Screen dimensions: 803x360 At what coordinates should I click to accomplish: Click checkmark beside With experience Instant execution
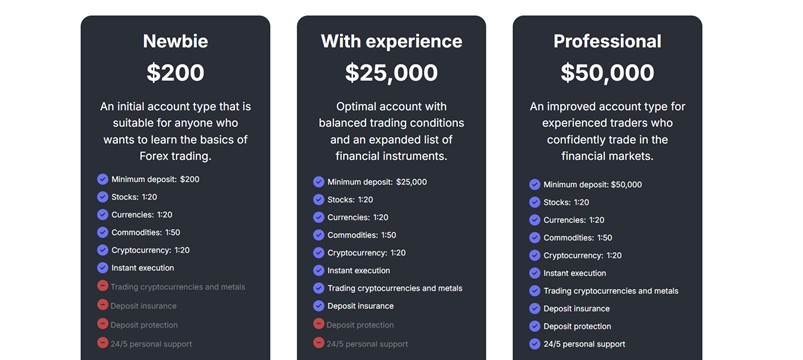tap(319, 270)
